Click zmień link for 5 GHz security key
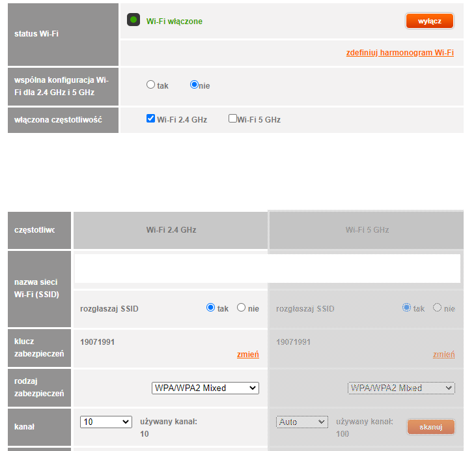 tap(443, 355)
